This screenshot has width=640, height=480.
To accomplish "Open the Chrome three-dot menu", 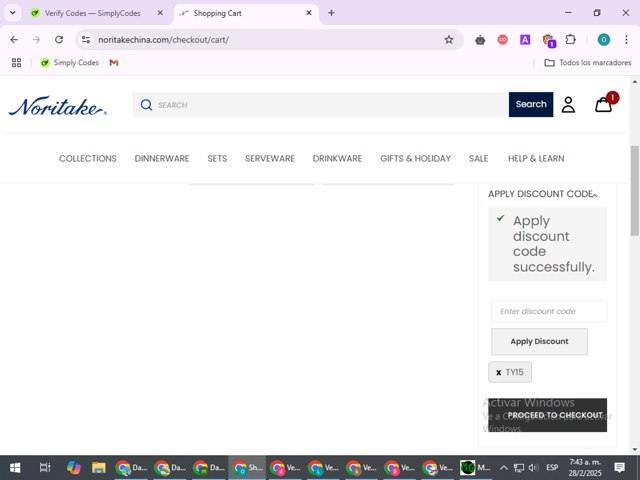I will click(626, 40).
